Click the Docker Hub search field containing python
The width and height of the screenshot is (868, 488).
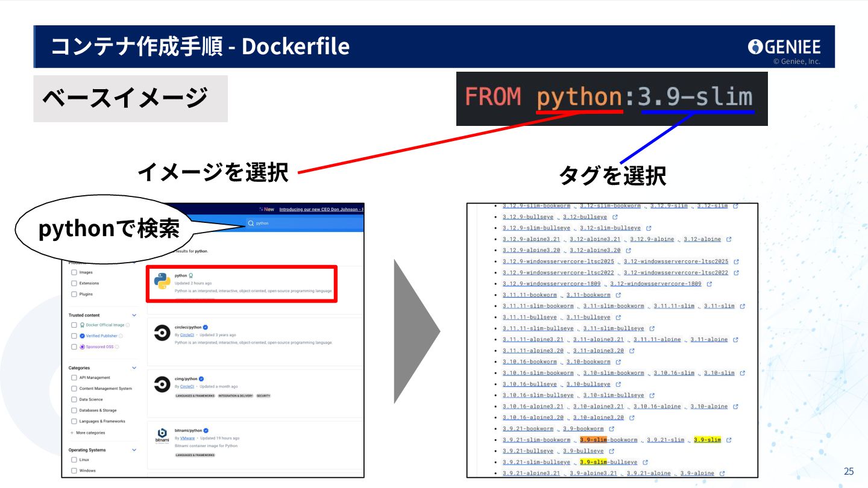pos(304,223)
